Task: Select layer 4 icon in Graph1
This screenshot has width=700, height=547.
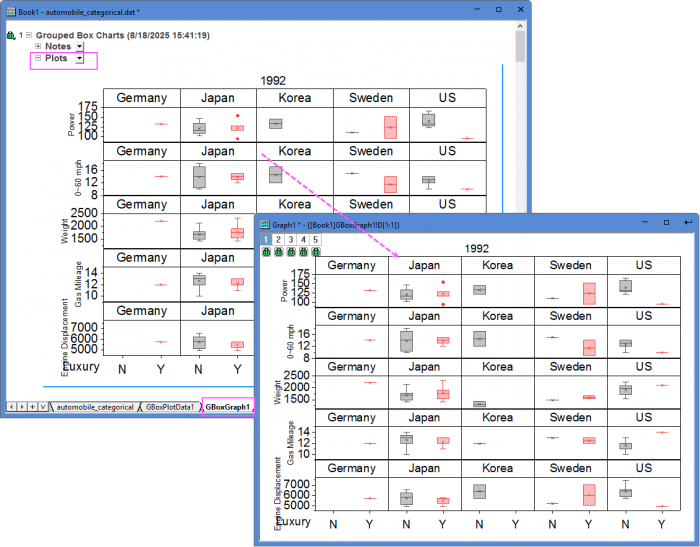Action: pyautogui.click(x=303, y=240)
